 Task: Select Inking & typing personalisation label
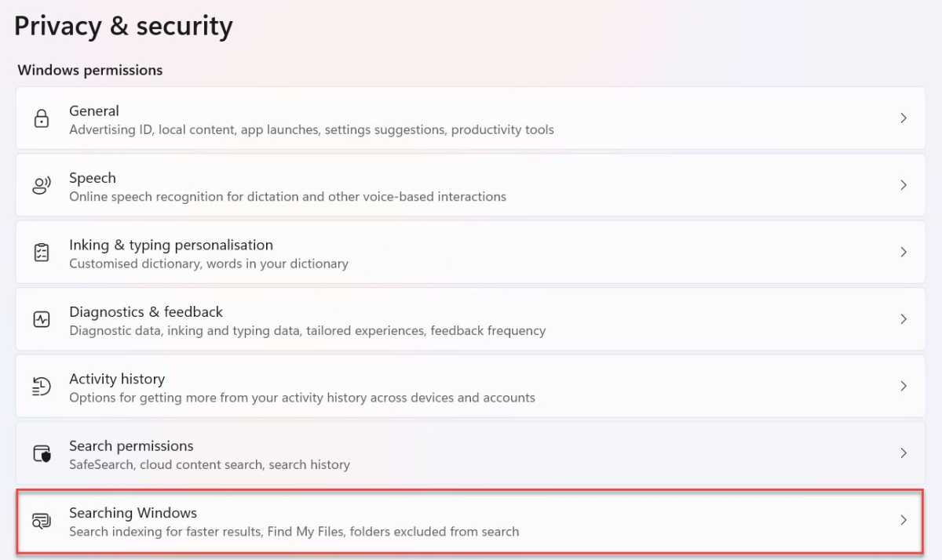coord(171,245)
